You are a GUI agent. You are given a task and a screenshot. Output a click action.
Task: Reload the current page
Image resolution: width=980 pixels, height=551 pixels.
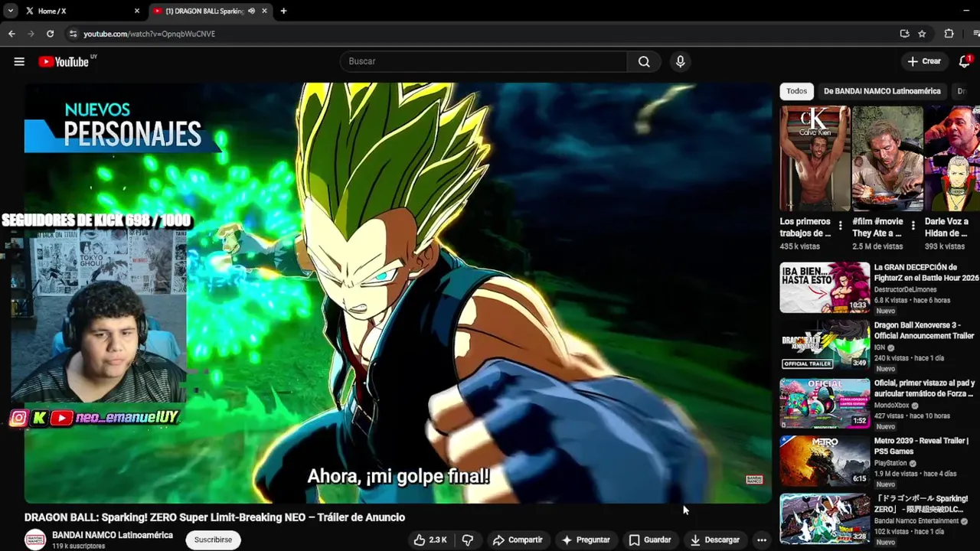(x=50, y=34)
